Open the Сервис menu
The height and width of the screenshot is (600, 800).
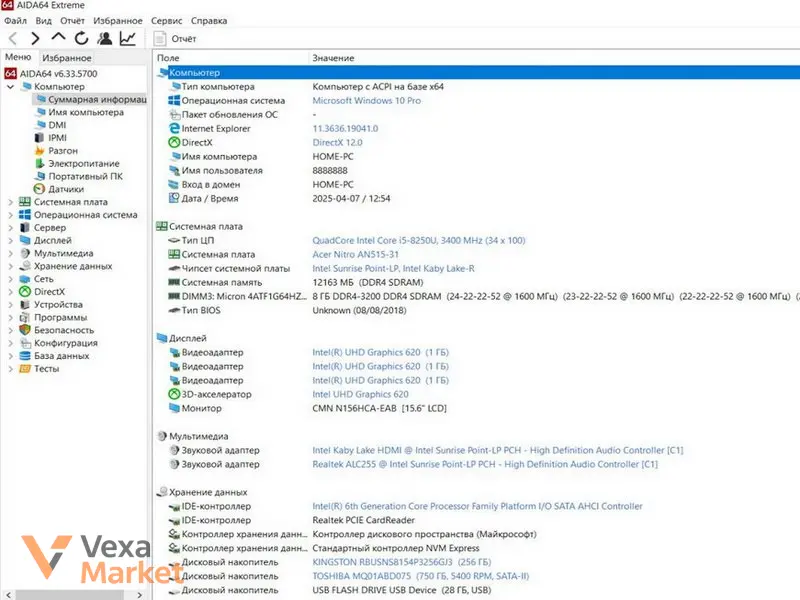[x=166, y=21]
